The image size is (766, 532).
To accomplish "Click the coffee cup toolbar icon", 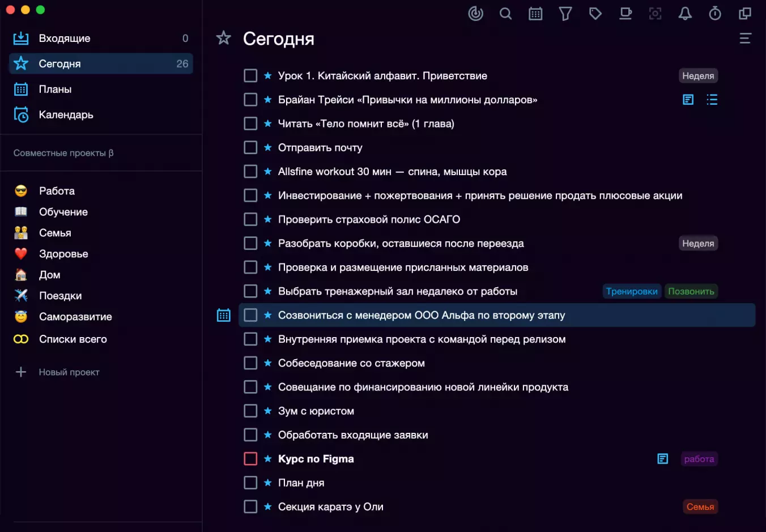I will point(625,14).
